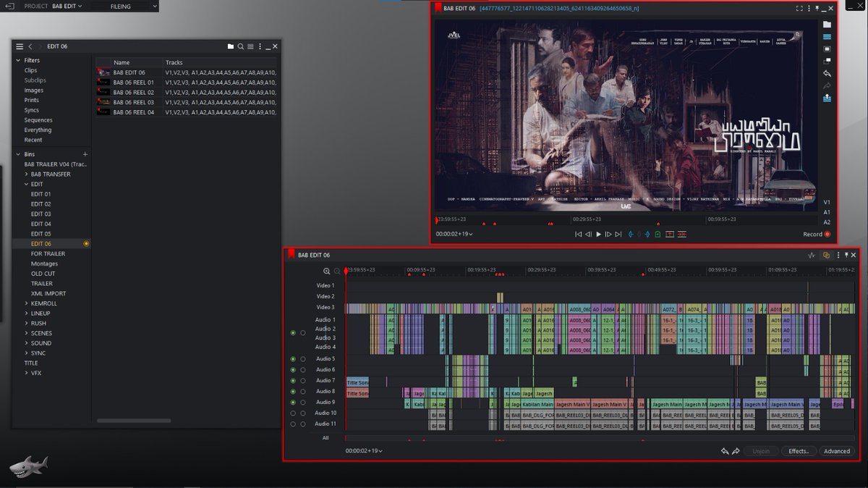Click the Advanced button in timeline
The image size is (868, 488).
coord(837,451)
